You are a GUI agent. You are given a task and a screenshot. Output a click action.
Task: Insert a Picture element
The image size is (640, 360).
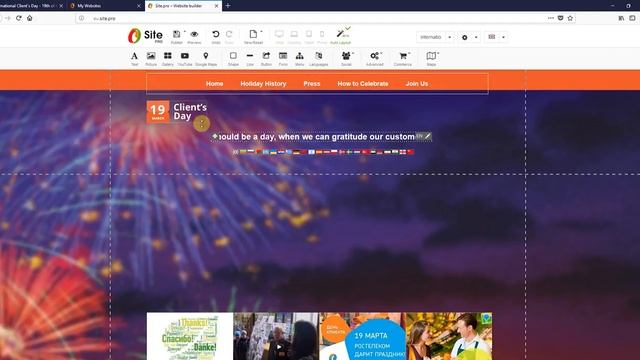tap(151, 56)
